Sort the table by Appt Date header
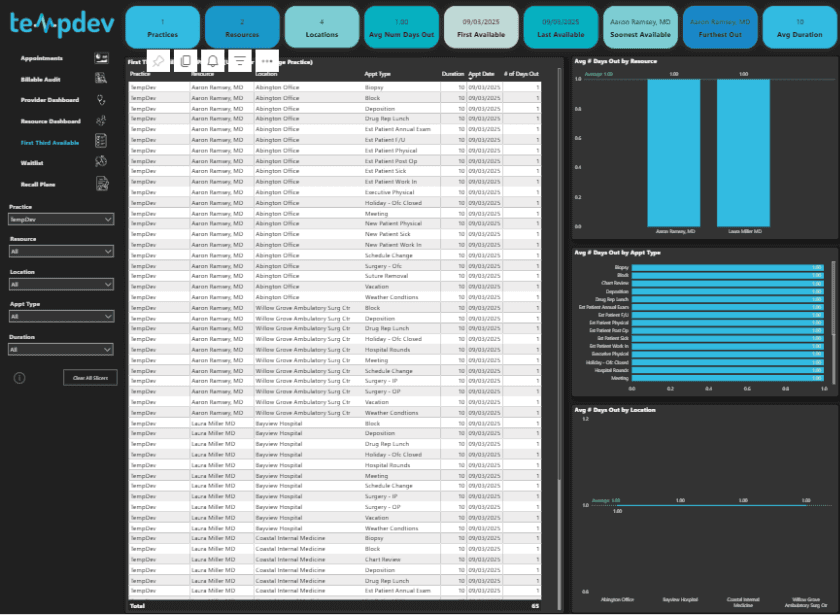840x615 pixels. pos(481,74)
